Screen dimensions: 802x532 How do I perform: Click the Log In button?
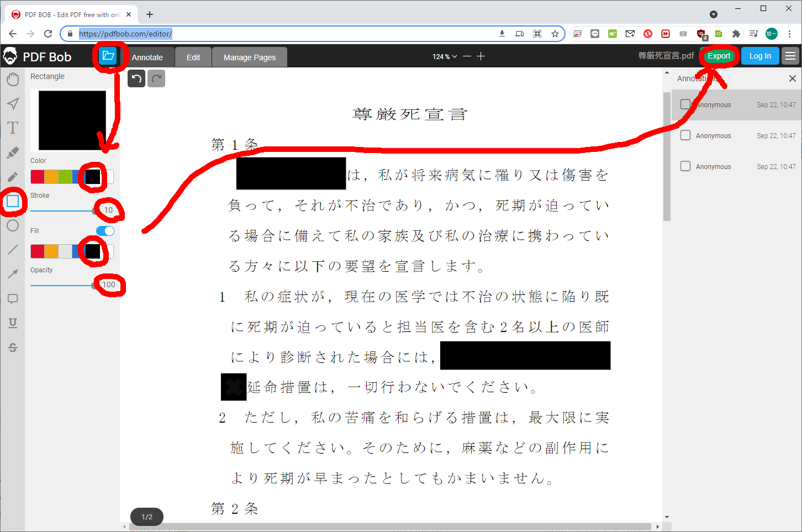(x=759, y=56)
